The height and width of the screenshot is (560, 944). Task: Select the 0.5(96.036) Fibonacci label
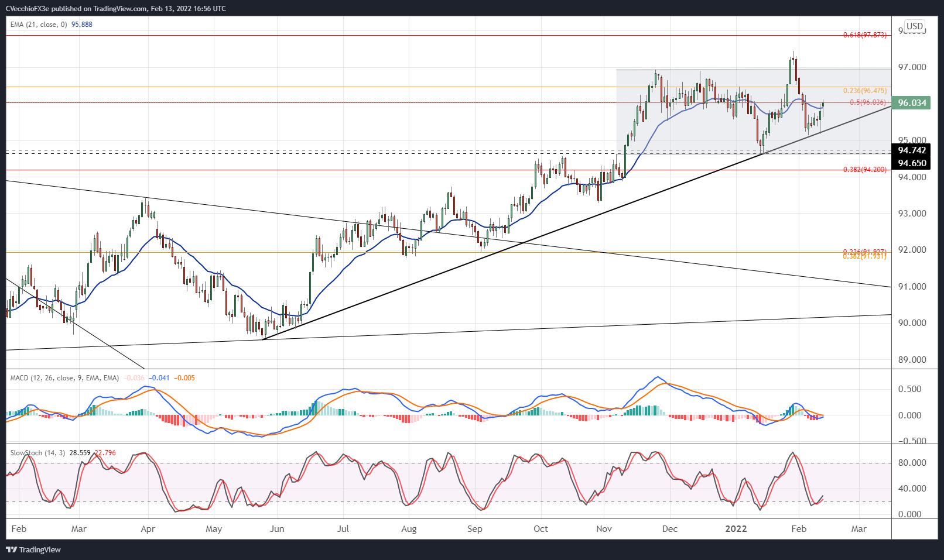click(868, 102)
